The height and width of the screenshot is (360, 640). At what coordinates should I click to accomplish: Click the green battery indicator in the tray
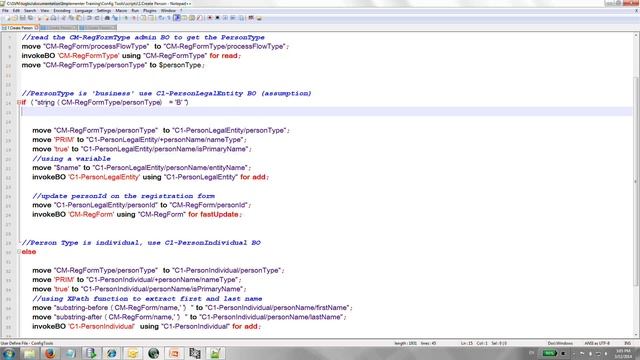[549, 353]
